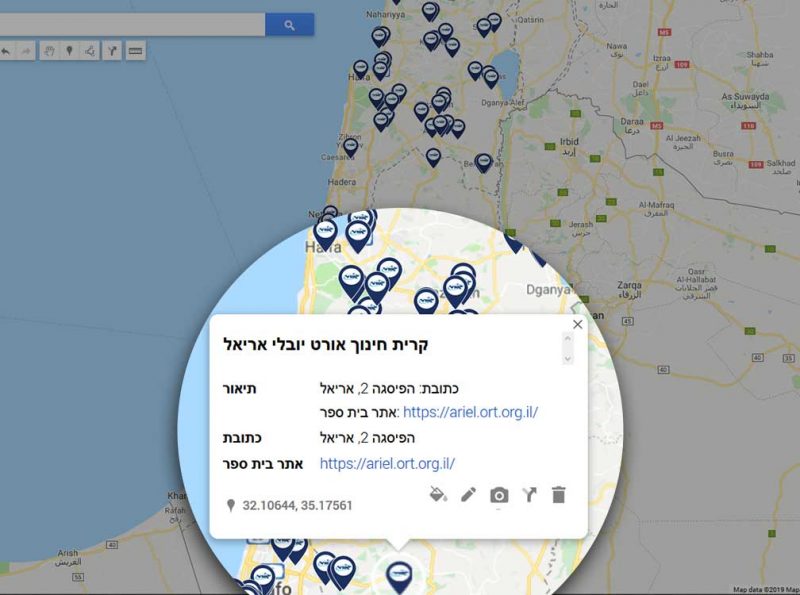800x595 pixels.
Task: Select the draw line tool
Action: point(90,51)
